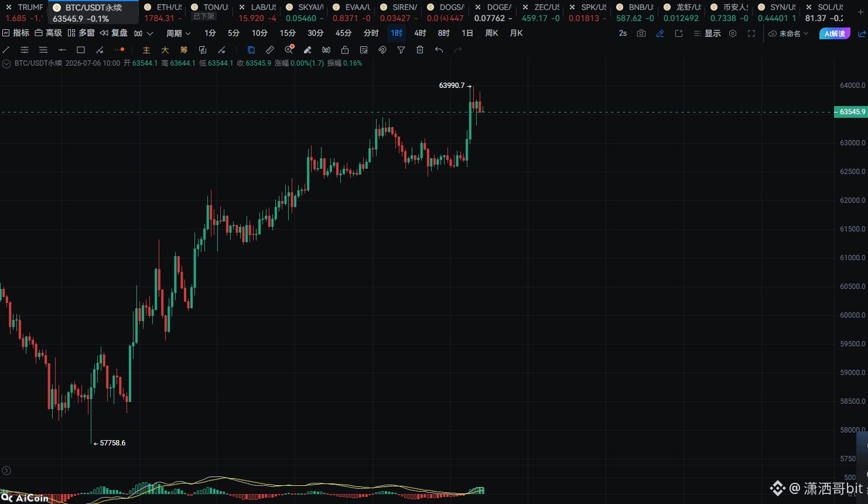Open the DOGE ticker tab

(x=493, y=12)
